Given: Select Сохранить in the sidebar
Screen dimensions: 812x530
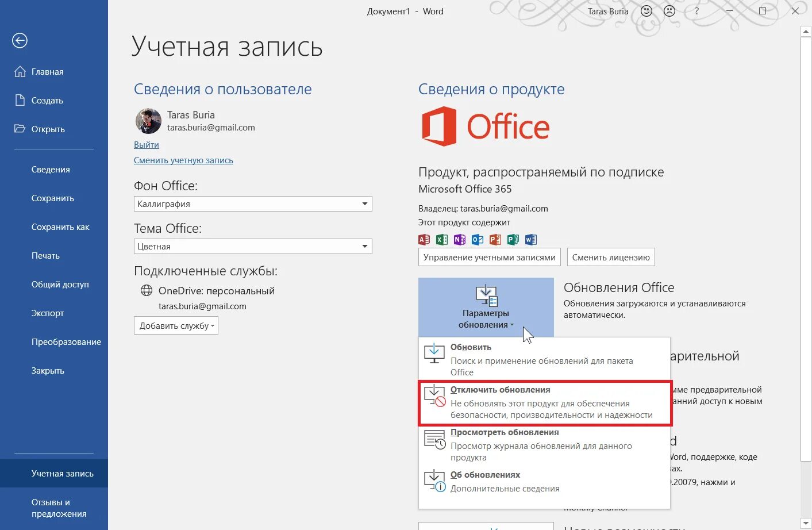Looking at the screenshot, I should (x=54, y=198).
